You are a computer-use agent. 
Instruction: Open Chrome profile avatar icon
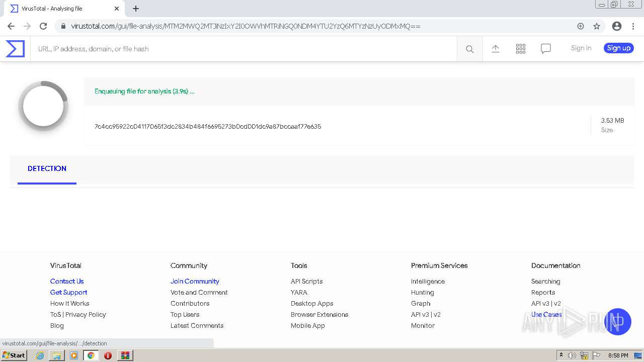[617, 26]
